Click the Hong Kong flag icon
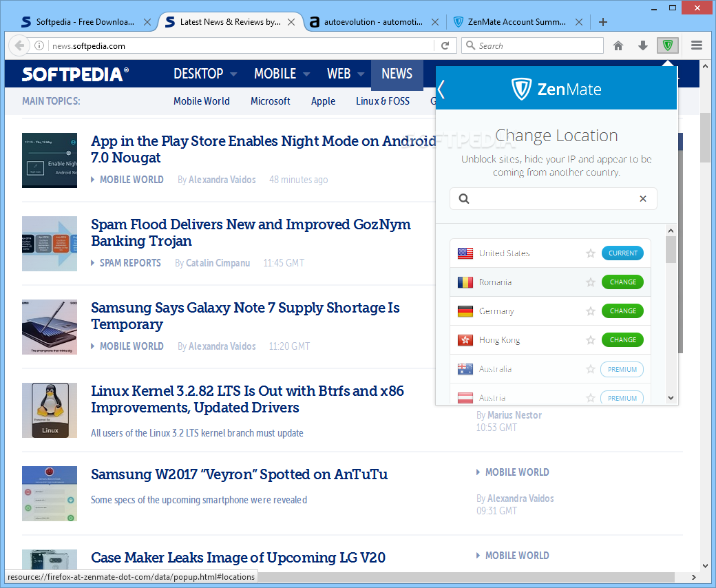Screen dimensions: 716x588 coord(465,339)
